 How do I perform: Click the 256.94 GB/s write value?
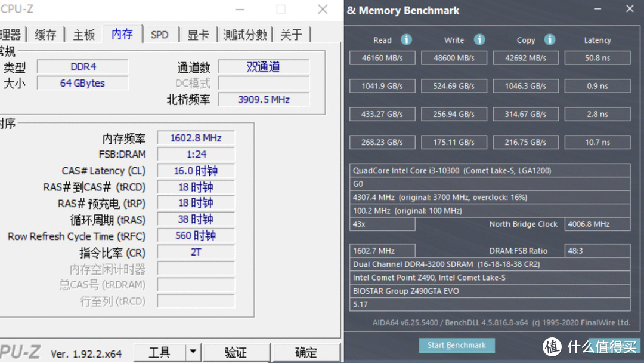(454, 114)
